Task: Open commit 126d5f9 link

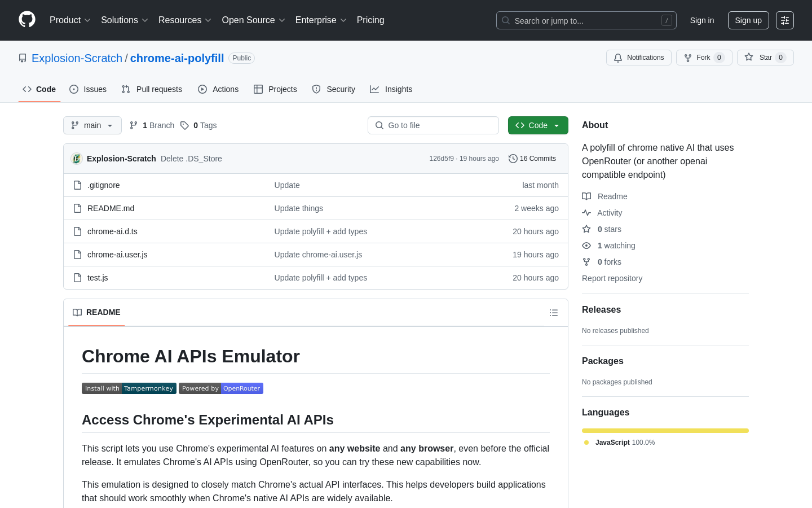Action: click(x=442, y=159)
